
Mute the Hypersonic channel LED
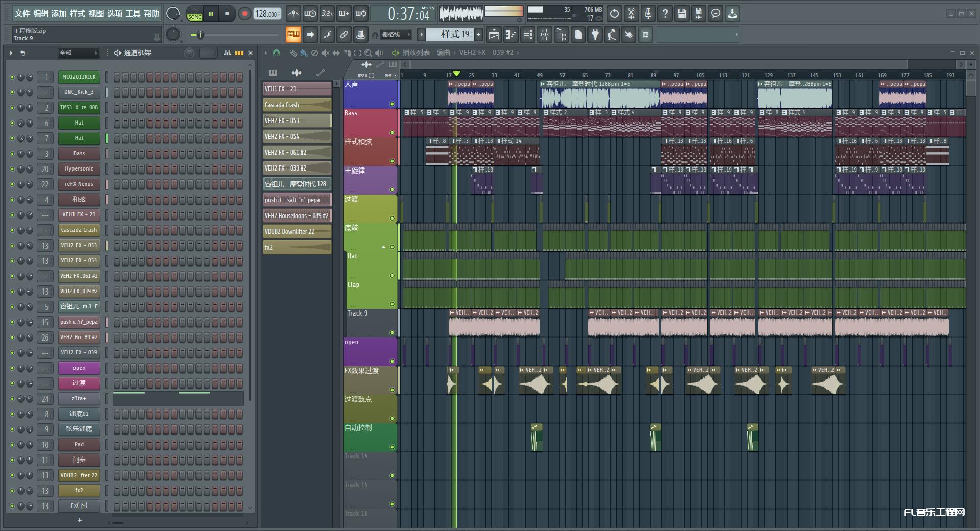coord(12,169)
